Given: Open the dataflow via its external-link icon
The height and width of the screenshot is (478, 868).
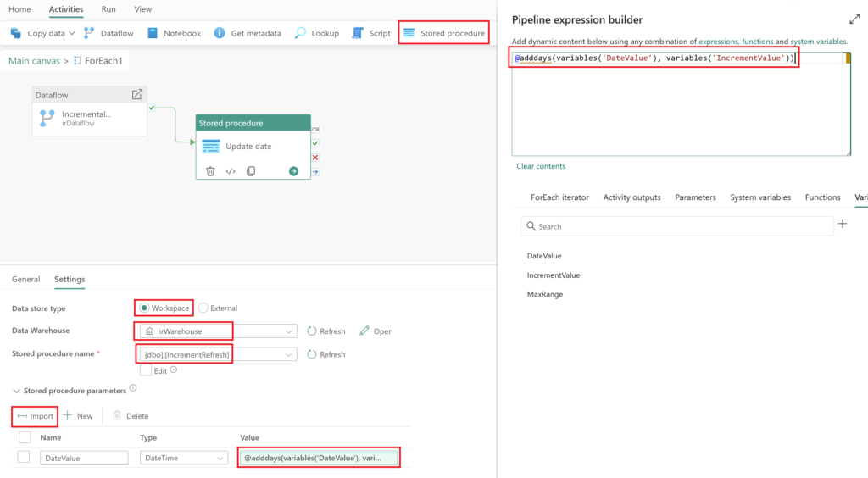Looking at the screenshot, I should (136, 95).
